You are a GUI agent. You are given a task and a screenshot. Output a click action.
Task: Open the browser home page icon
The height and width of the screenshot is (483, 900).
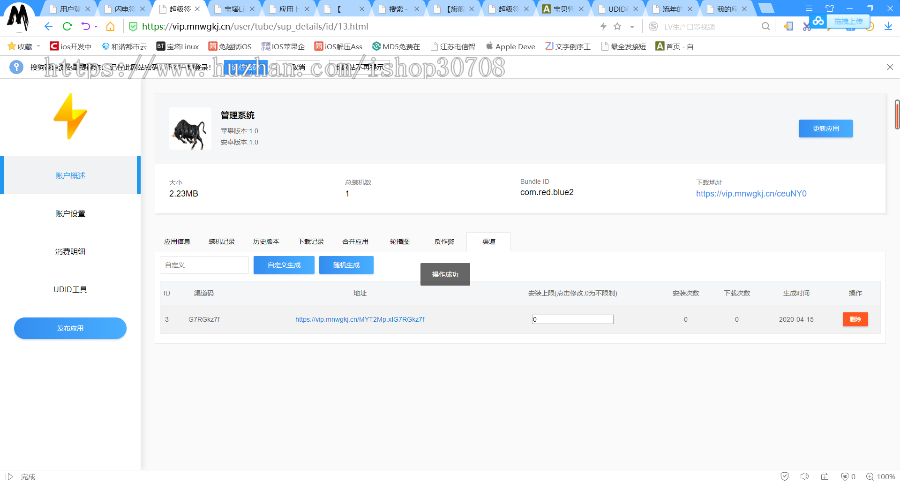[x=110, y=26]
